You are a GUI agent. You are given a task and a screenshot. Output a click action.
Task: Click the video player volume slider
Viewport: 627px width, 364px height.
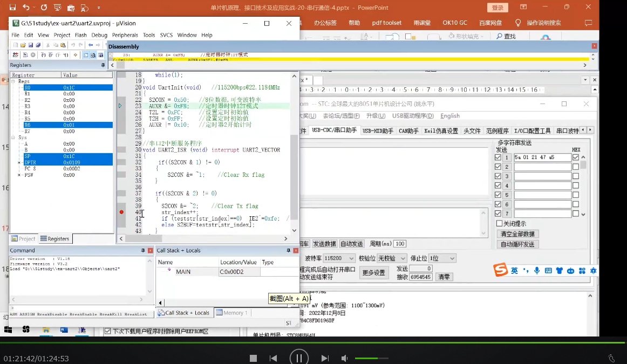pyautogui.click(x=371, y=359)
